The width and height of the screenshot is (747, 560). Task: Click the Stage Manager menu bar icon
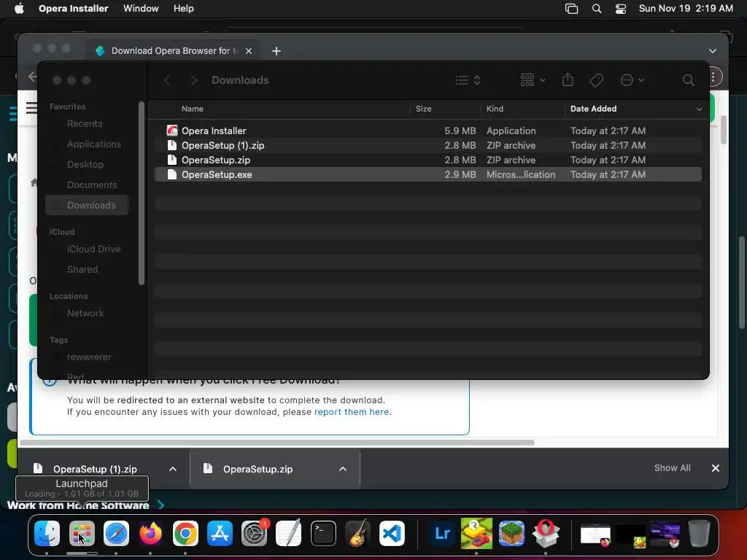point(571,9)
